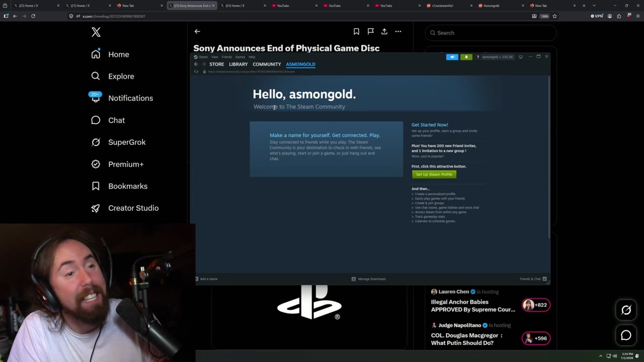This screenshot has width=644, height=362.
Task: Switch to Steam ASMONGOLD tab
Action: point(300,64)
